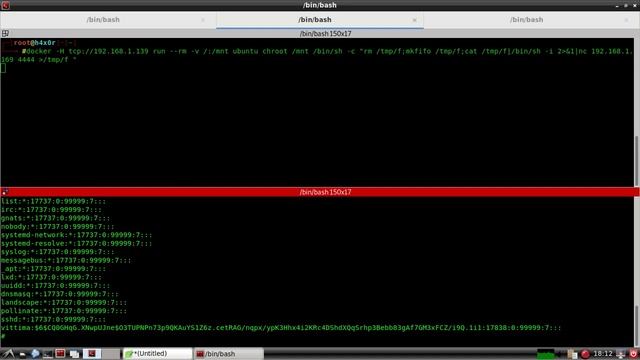Click the show desktop windows icon

(x=74, y=354)
